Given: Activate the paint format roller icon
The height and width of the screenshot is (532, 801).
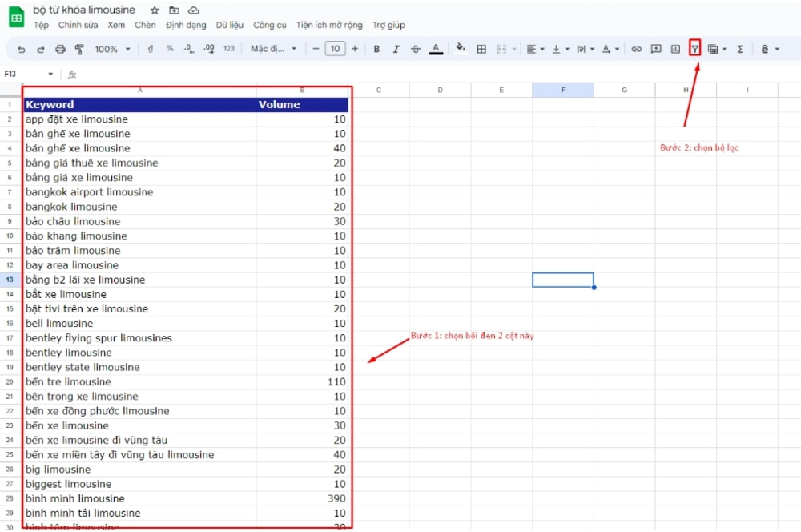Looking at the screenshot, I should tap(79, 49).
